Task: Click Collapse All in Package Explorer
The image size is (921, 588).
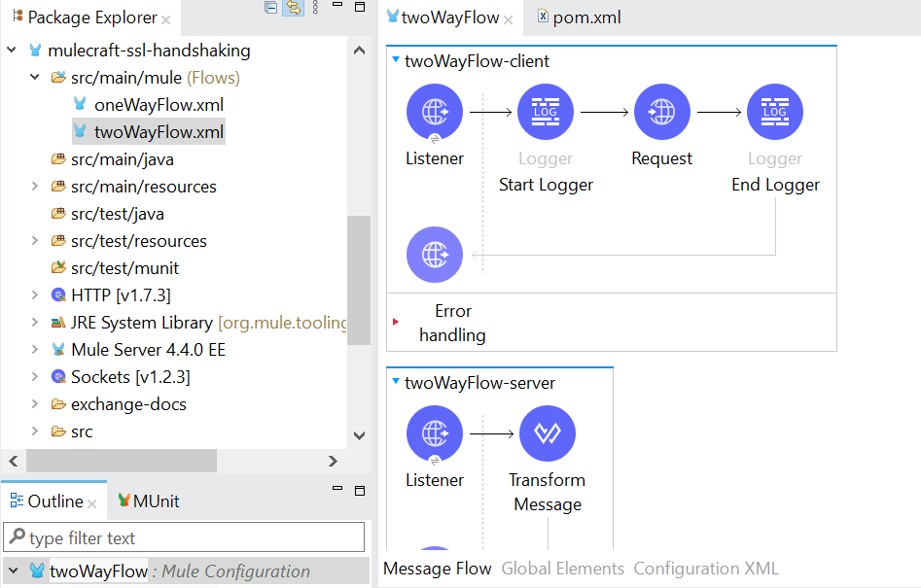Action: click(x=271, y=9)
